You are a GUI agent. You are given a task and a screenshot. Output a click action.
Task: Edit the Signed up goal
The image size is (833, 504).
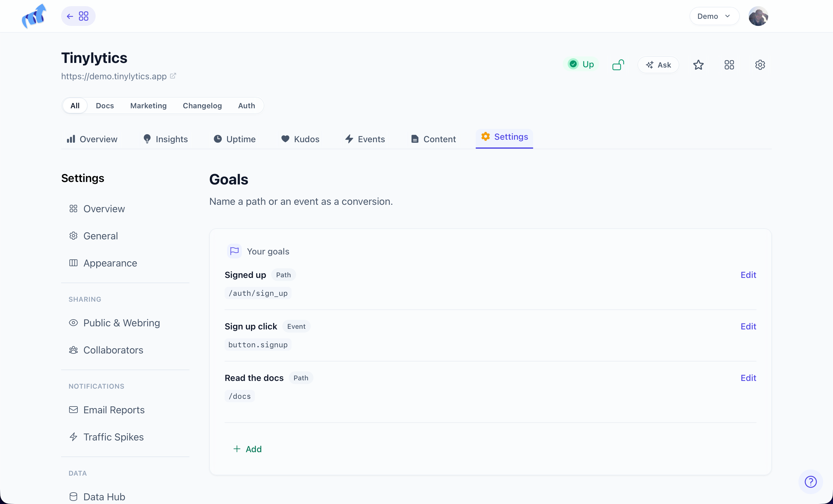[748, 275]
